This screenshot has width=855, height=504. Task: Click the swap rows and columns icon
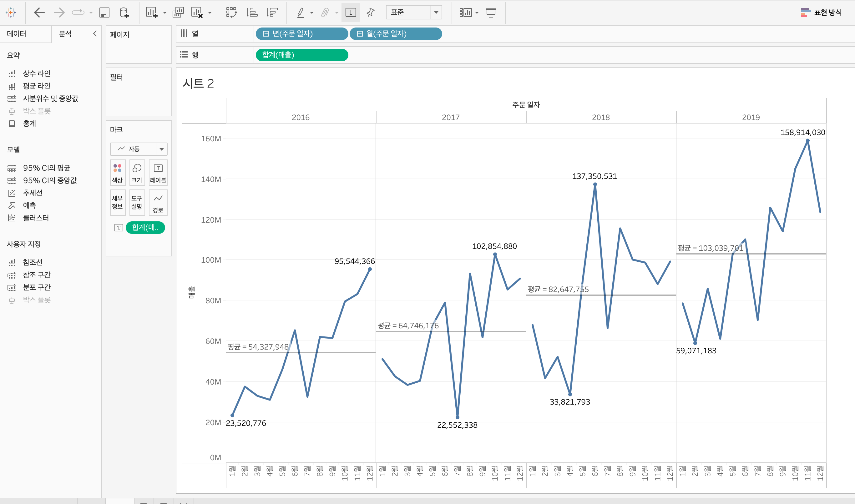pos(231,13)
